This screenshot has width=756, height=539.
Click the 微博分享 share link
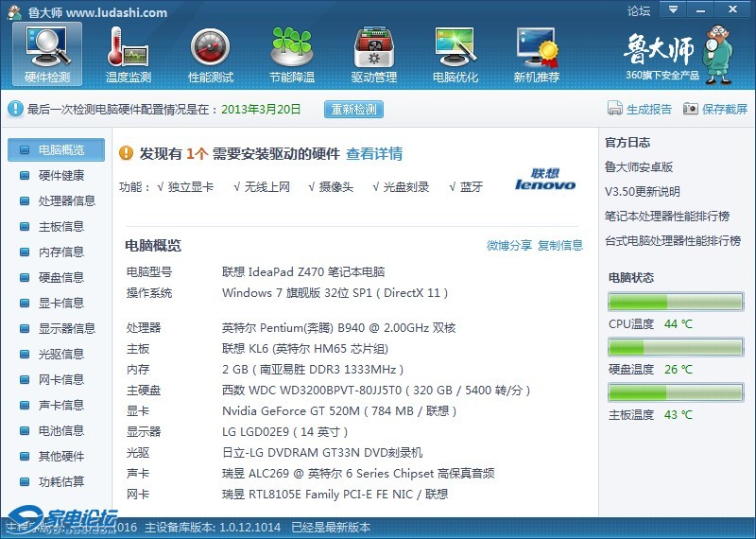click(509, 246)
